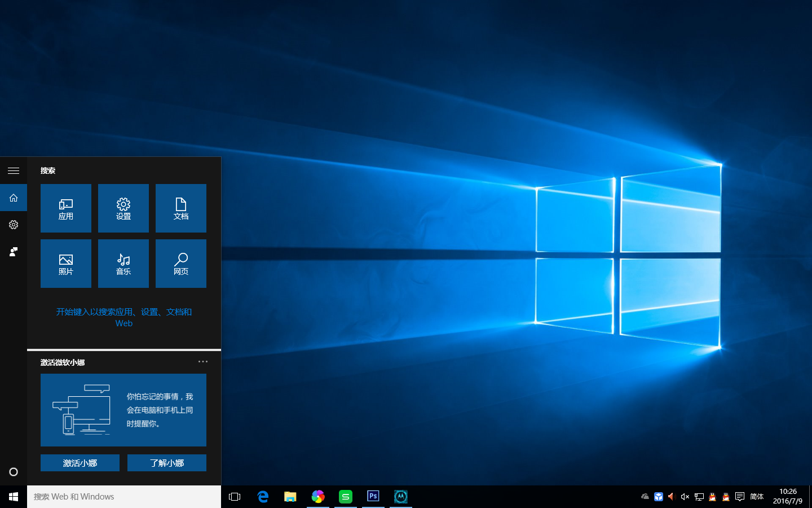Unmute the volume speaker in system tray

[685, 497]
